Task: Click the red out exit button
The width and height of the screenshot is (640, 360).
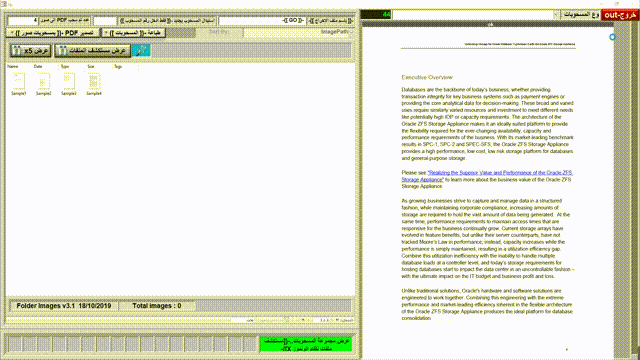Action: pyautogui.click(x=620, y=15)
